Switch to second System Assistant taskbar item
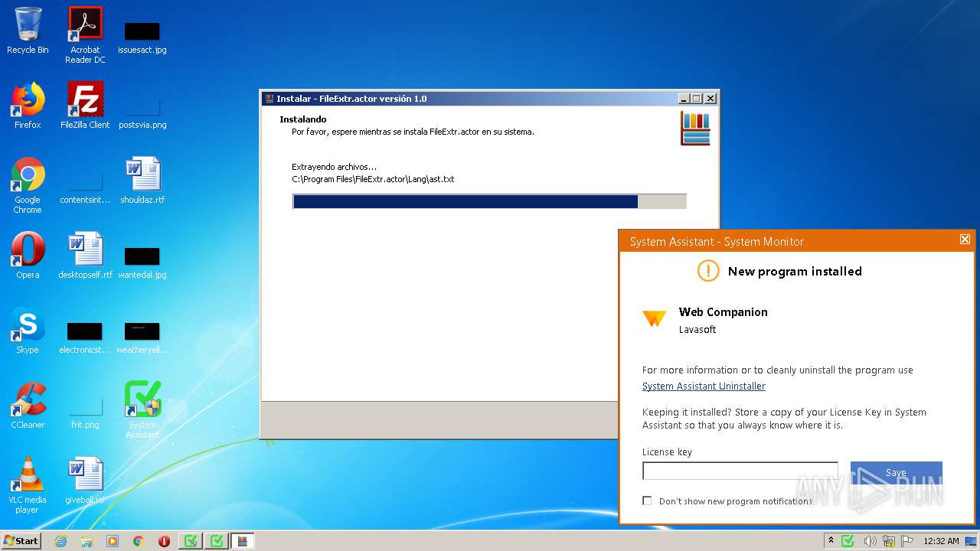Screen dimensions: 980x551 click(217, 541)
